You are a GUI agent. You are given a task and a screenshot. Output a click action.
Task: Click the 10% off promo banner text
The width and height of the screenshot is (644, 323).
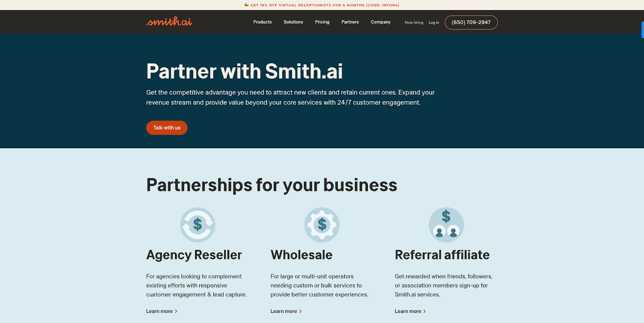point(325,5)
